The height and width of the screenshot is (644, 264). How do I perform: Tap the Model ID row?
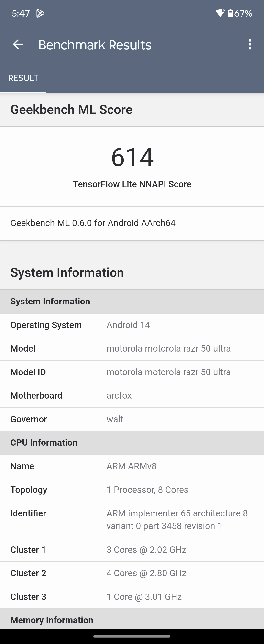click(x=132, y=372)
